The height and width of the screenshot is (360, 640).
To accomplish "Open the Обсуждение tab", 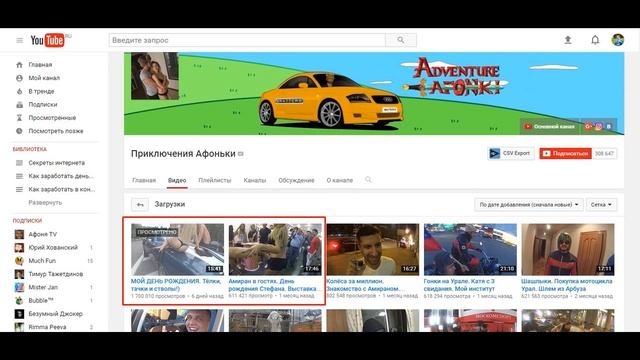I will tap(296, 180).
